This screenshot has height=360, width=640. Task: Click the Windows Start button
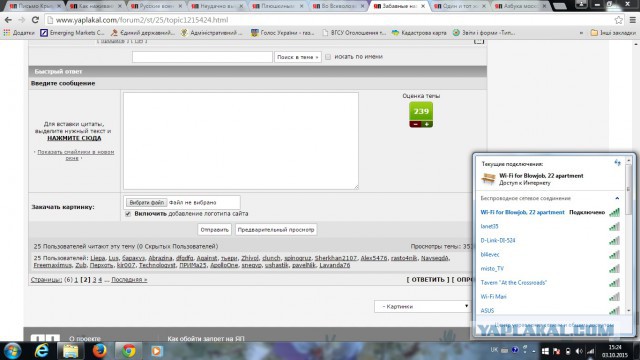(12, 351)
